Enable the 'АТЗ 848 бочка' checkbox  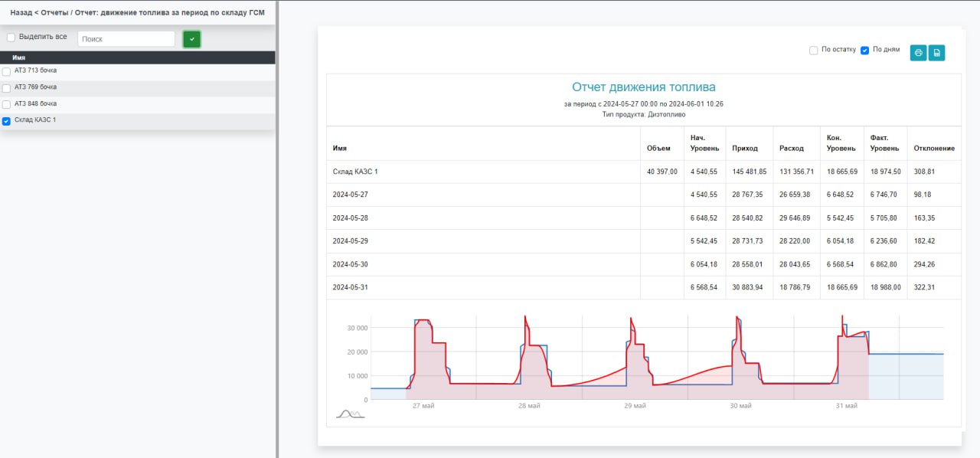coord(7,104)
